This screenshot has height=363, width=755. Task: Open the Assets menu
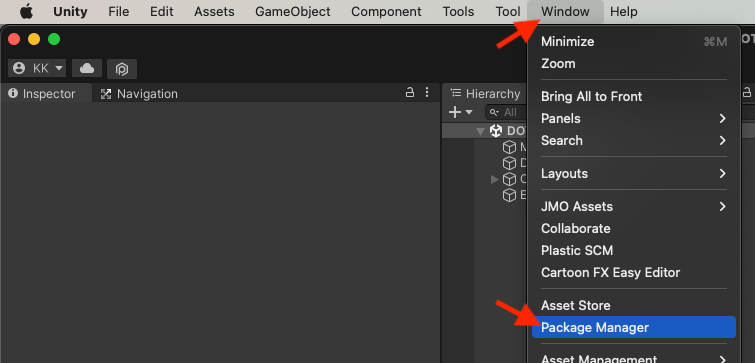pos(214,12)
